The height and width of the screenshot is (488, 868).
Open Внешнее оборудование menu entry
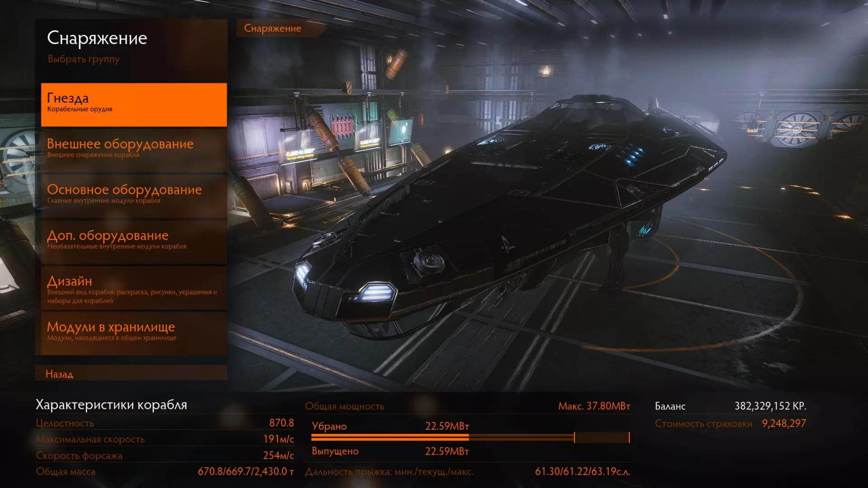(x=134, y=149)
